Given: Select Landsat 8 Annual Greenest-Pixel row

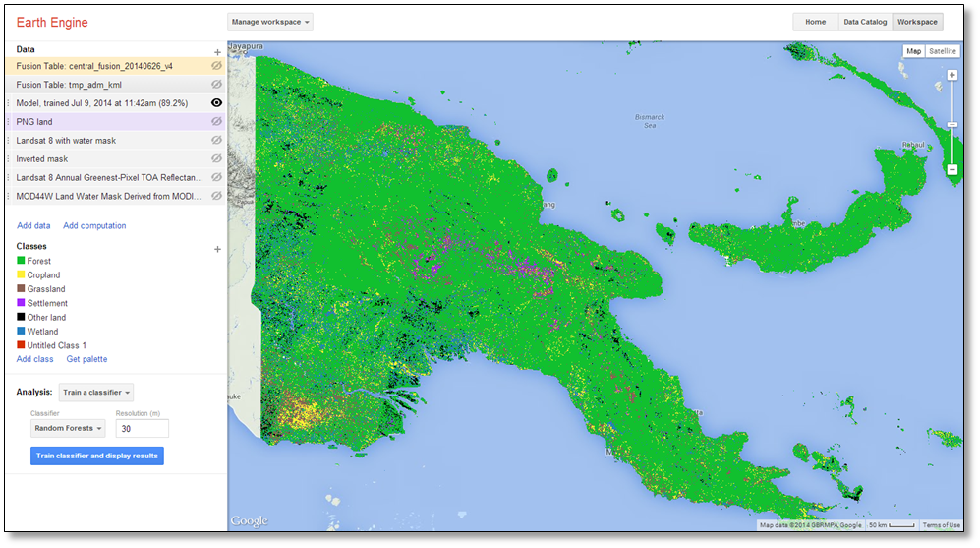Looking at the screenshot, I should 115,178.
